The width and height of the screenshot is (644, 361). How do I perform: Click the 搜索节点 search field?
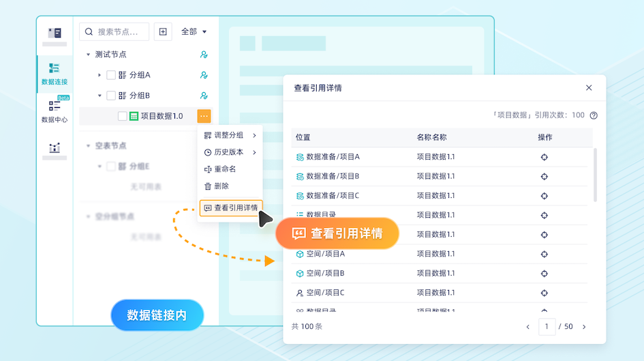[114, 31]
